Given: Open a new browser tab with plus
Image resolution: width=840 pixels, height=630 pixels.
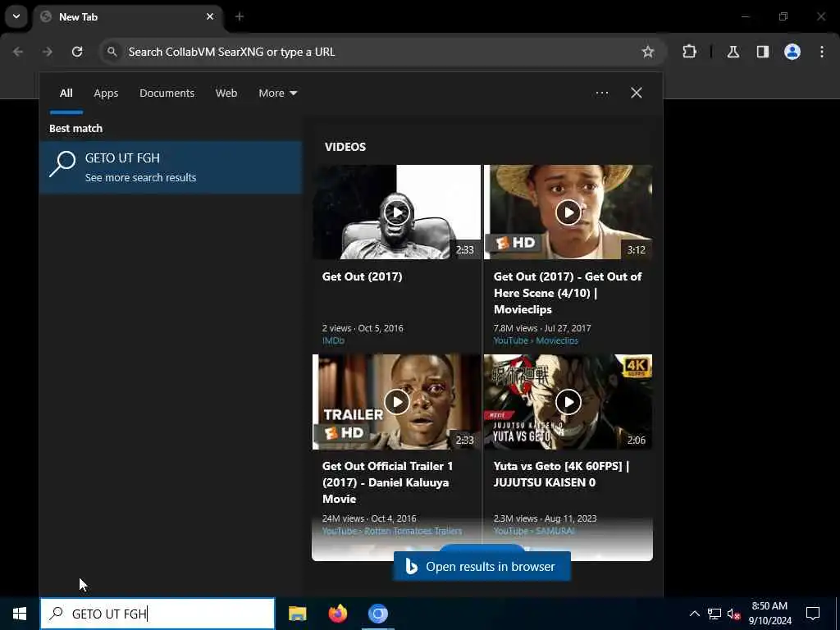Looking at the screenshot, I should point(240,16).
